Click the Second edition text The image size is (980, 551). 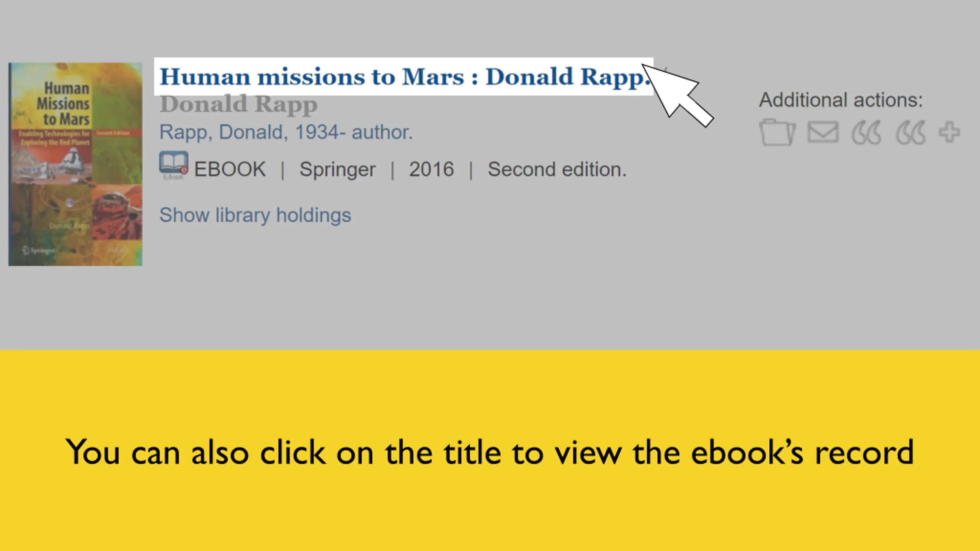pyautogui.click(x=557, y=169)
